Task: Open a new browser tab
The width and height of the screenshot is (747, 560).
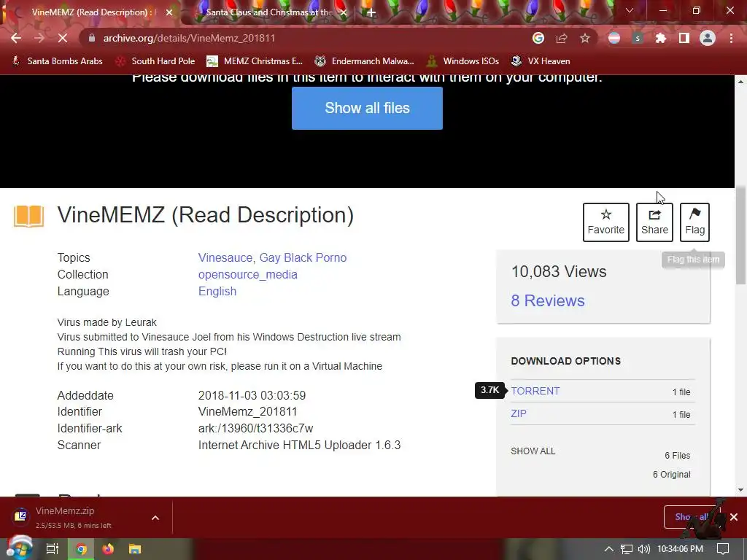Action: pyautogui.click(x=371, y=12)
